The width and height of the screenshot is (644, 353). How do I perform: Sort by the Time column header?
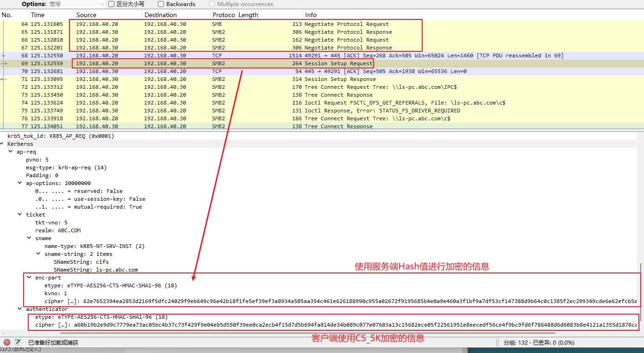(51, 15)
